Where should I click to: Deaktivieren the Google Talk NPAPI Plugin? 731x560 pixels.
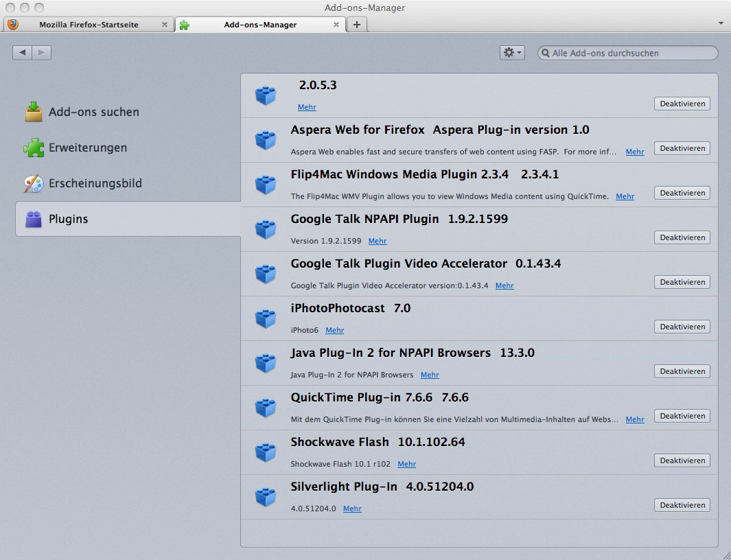(682, 237)
